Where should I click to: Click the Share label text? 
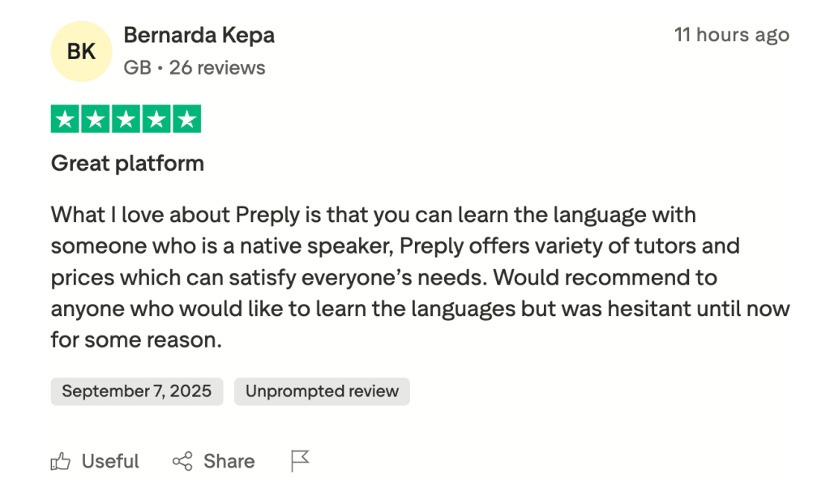coord(229,460)
